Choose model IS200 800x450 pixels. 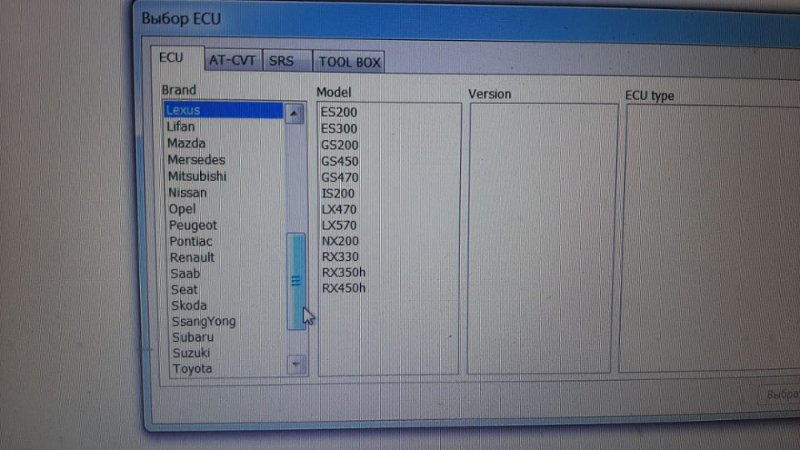(338, 193)
